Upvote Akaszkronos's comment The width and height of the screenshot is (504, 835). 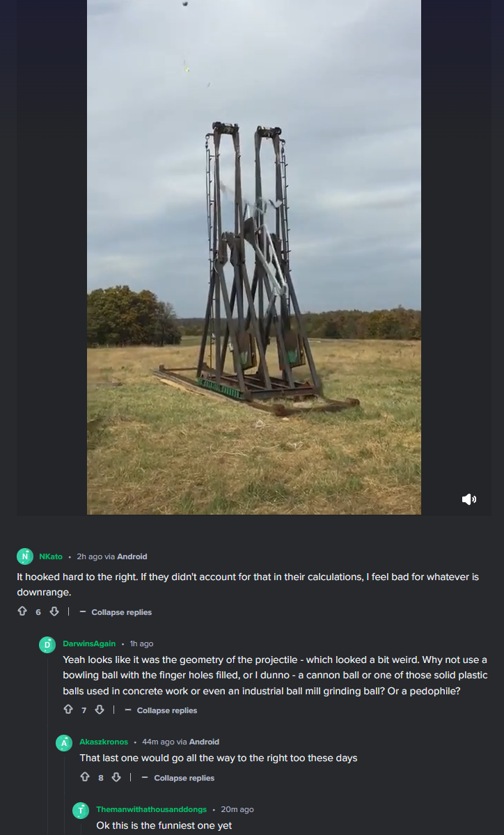click(x=85, y=777)
